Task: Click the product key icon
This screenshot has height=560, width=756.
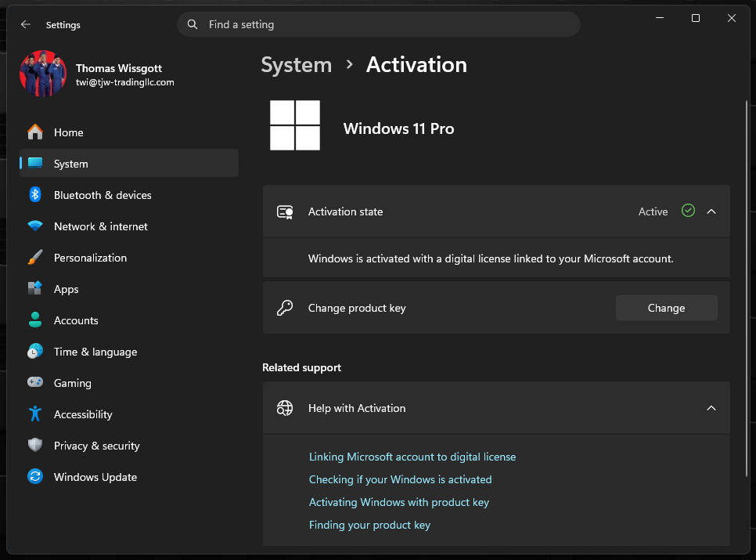Action: (x=285, y=308)
